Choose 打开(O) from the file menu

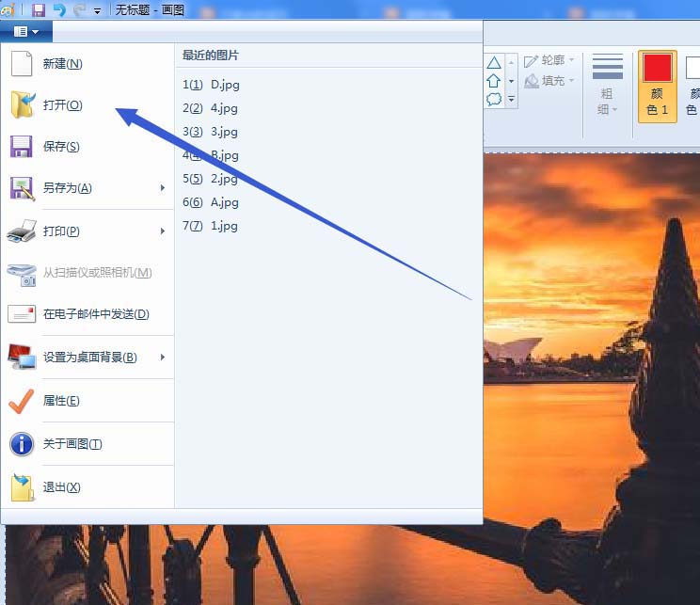(x=89, y=105)
